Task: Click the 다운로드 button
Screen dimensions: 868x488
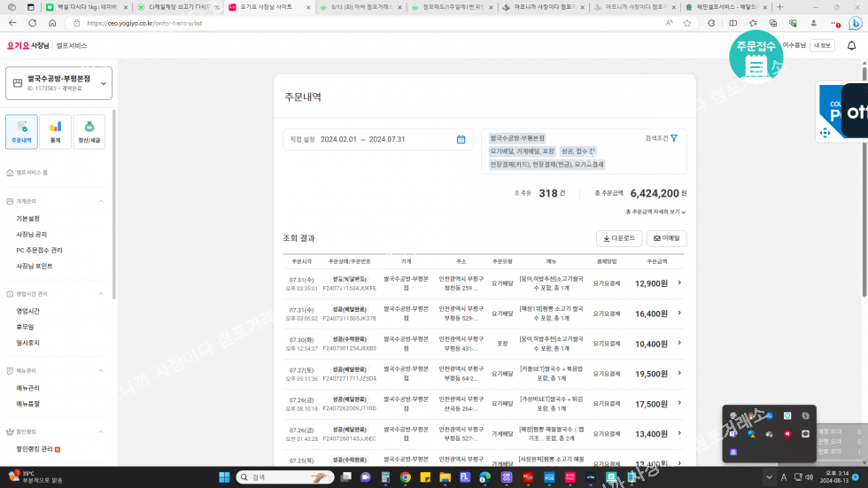Action: [x=618, y=238]
